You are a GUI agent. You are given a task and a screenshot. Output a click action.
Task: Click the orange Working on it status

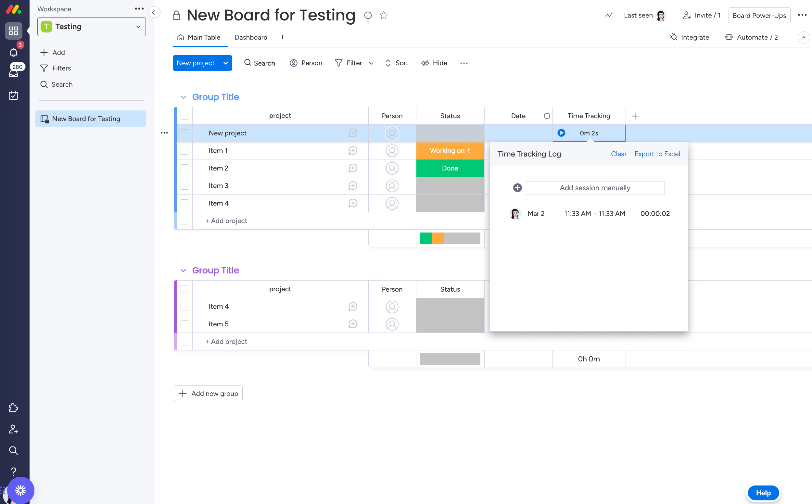pyautogui.click(x=450, y=151)
